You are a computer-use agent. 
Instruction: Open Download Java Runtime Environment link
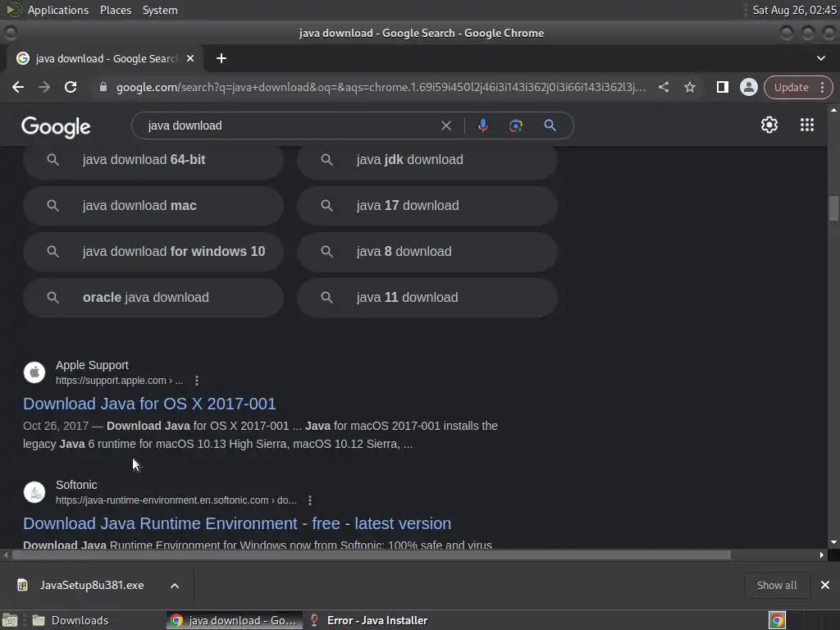237,523
